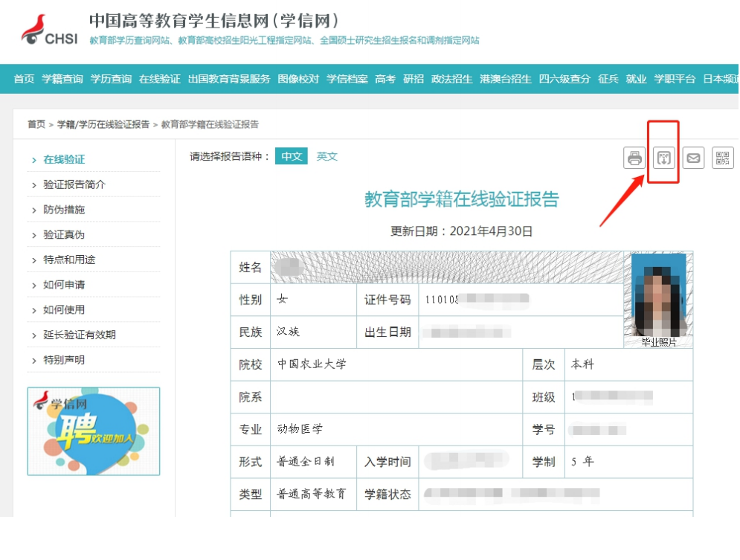Click 首页 in the breadcrumb
The width and height of the screenshot is (740, 560).
(36, 124)
